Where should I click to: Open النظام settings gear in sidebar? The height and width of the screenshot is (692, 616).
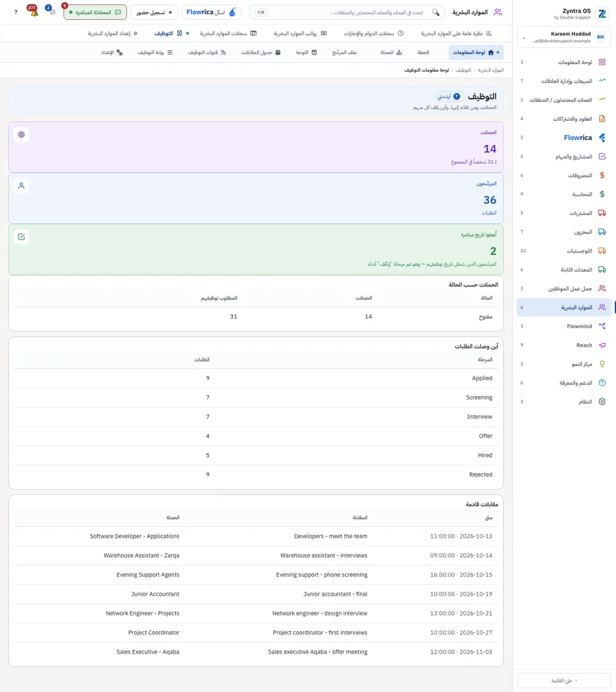(x=602, y=402)
